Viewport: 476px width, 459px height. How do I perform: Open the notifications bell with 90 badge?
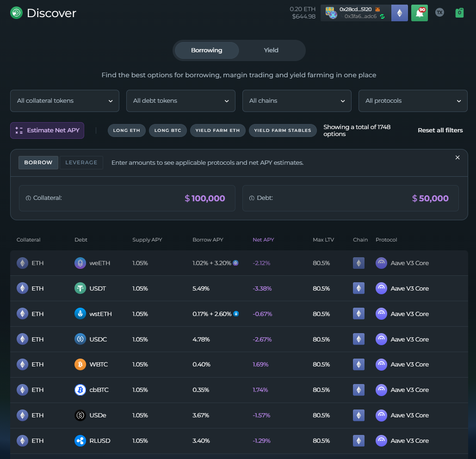point(419,13)
